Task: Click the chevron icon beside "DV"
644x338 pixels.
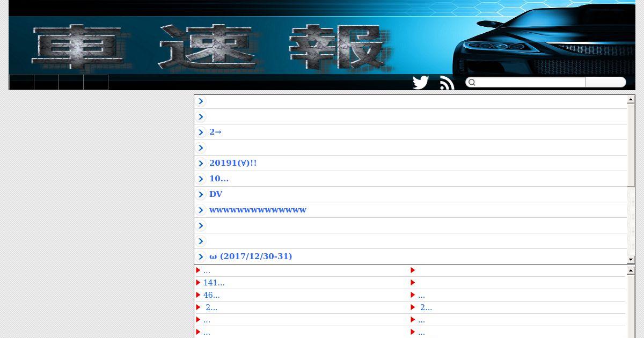Action: 201,194
